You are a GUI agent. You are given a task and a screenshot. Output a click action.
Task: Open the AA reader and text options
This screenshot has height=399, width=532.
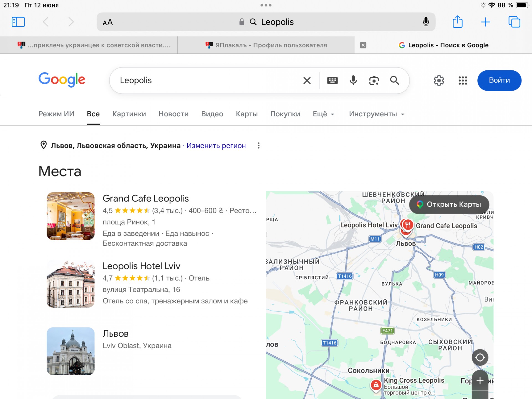(x=108, y=22)
